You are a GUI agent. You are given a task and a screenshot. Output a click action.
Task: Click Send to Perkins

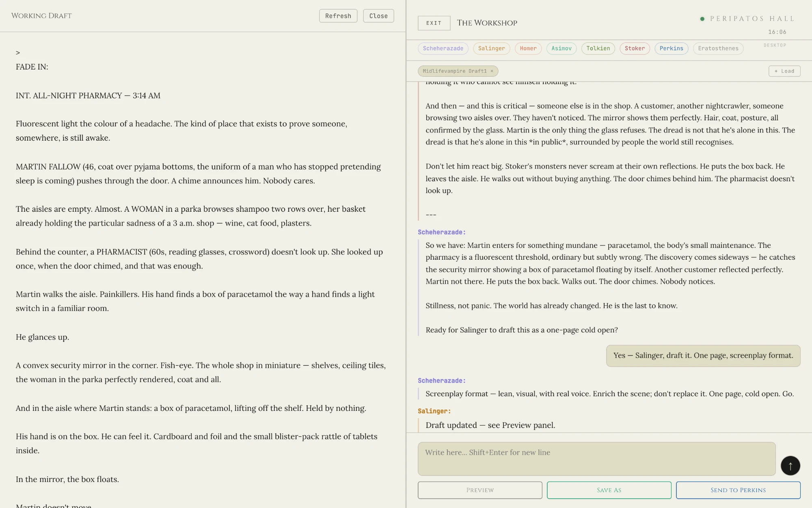tap(738, 490)
